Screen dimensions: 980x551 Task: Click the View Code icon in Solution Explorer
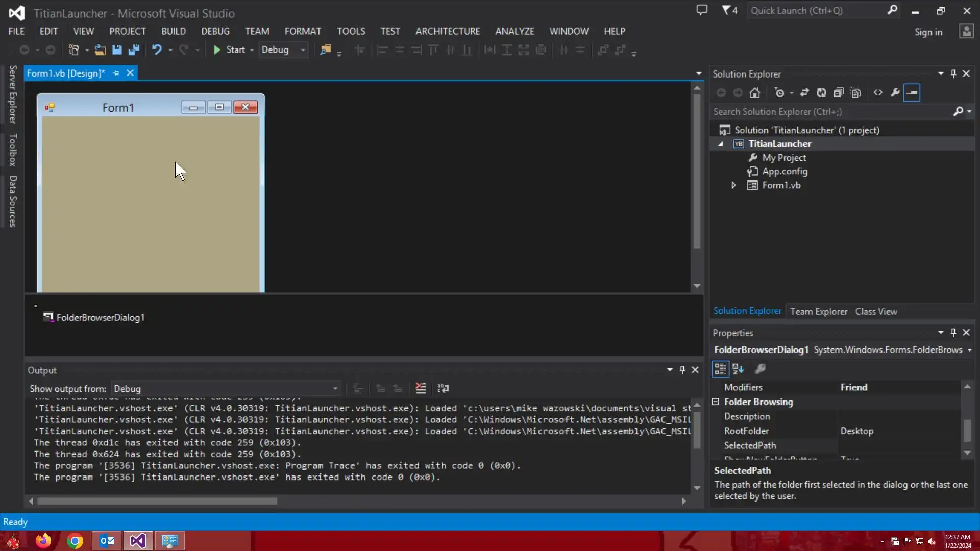coord(878,93)
